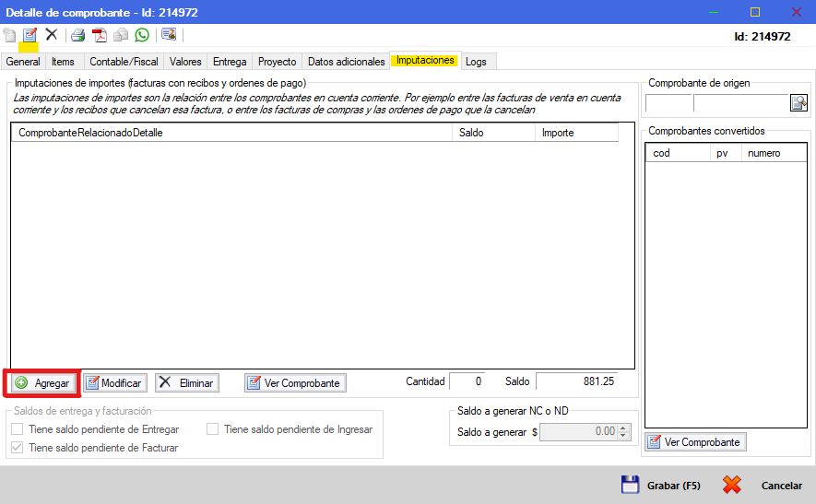Toggle Tiene saldo pendiente de Facturar

coord(18,447)
